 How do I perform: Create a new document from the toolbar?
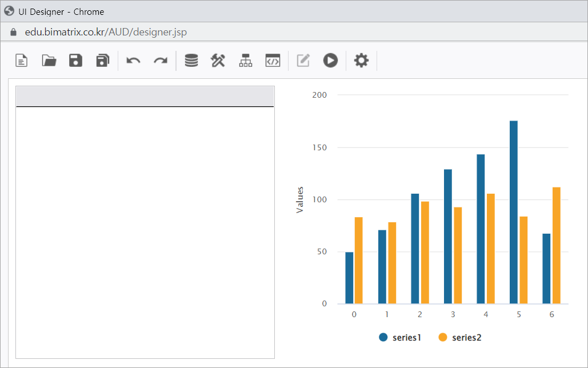22,61
